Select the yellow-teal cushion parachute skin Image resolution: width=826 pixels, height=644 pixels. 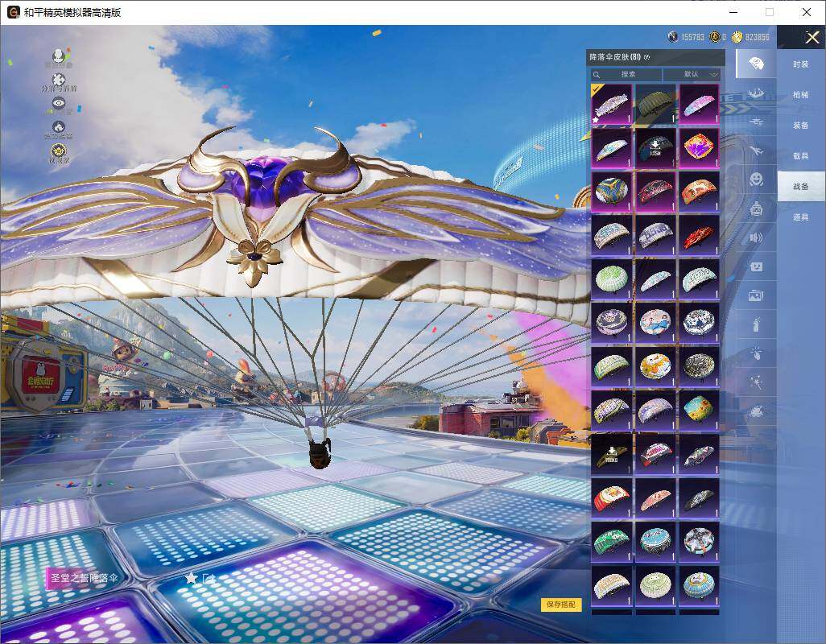tap(699, 411)
